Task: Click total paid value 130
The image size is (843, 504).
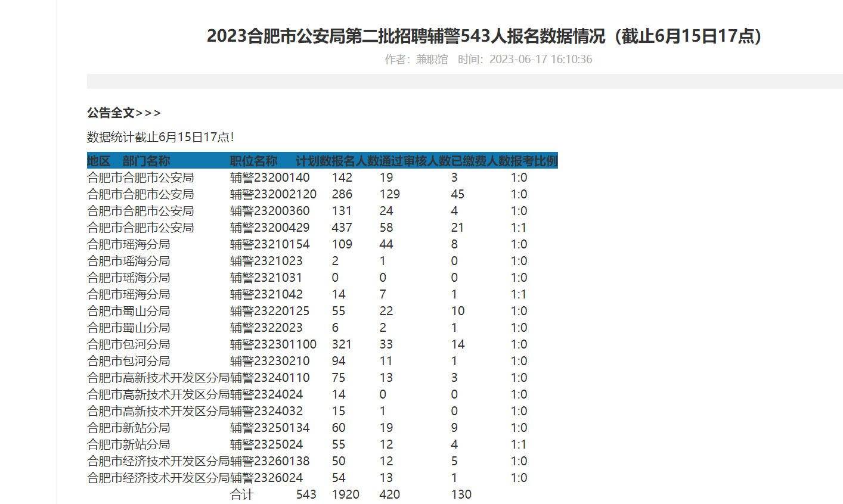Action: point(461,494)
